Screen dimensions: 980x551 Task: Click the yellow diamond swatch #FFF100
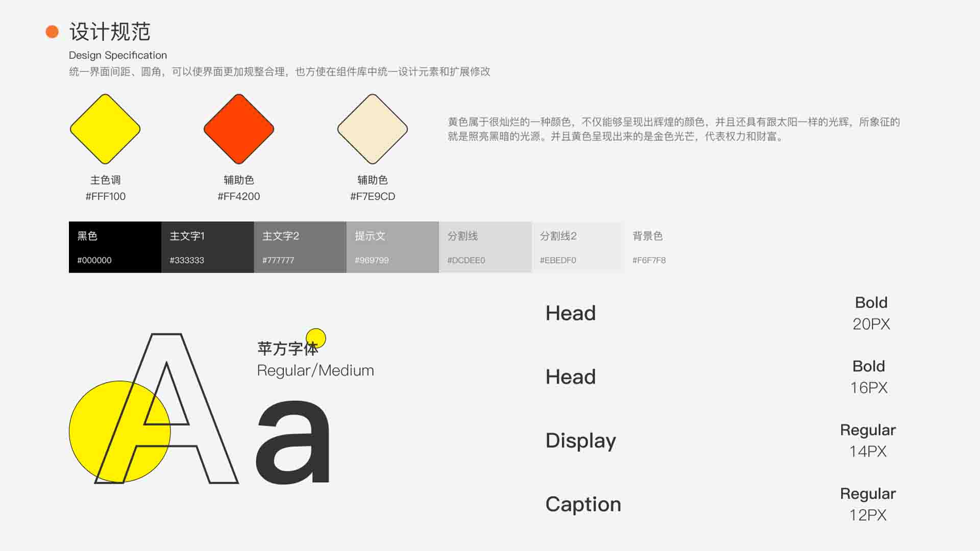(x=105, y=129)
